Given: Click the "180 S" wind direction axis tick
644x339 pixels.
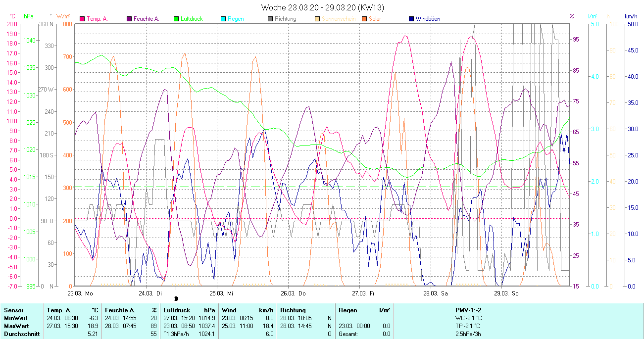Looking at the screenshot, I should point(46,155).
